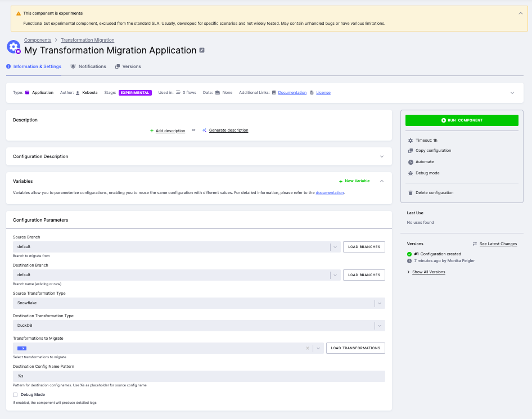
Task: Expand the Configuration Description section
Action: (x=382, y=156)
